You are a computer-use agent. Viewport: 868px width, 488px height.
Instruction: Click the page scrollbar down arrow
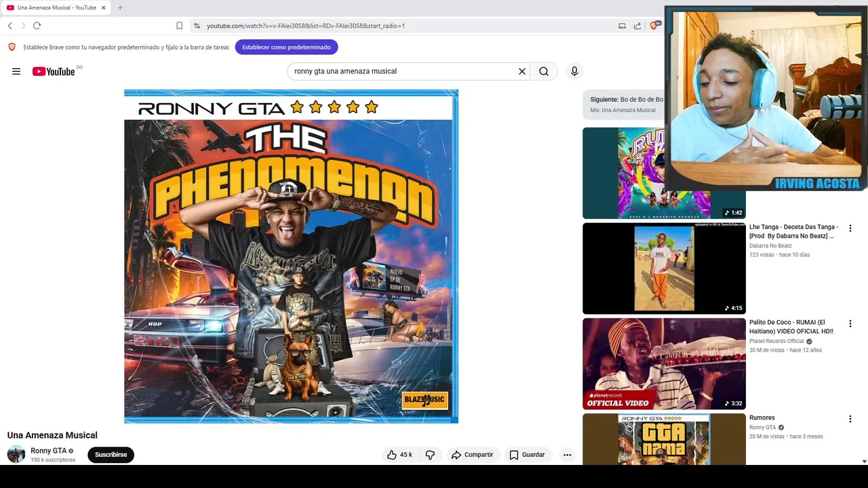(x=864, y=461)
